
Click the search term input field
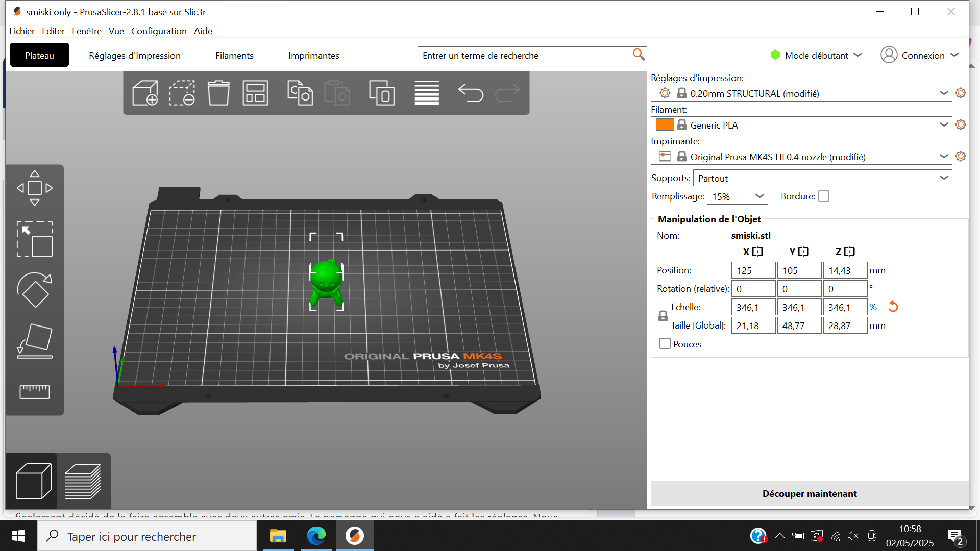click(x=526, y=55)
